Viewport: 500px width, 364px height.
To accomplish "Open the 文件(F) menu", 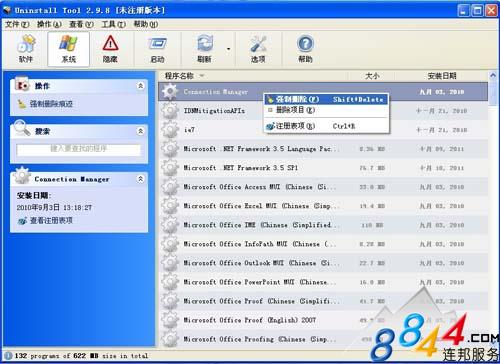I will (17, 24).
